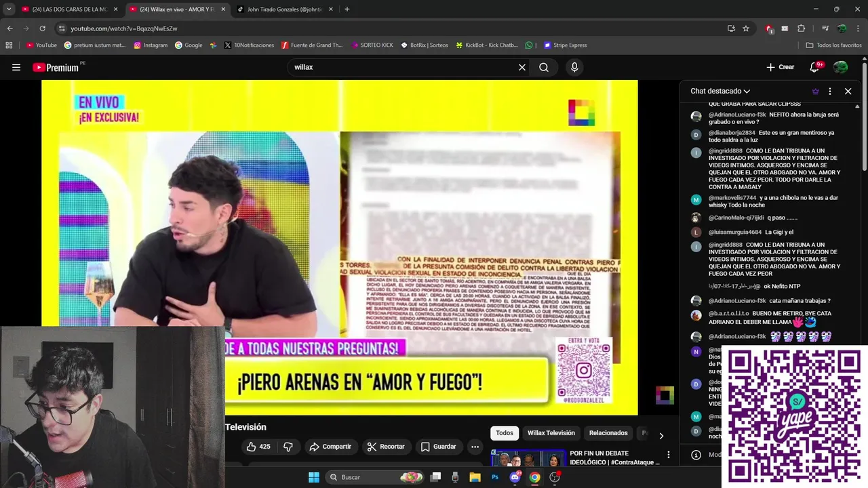868x488 pixels.
Task: Click the Recortar clip button
Action: pyautogui.click(x=385, y=447)
